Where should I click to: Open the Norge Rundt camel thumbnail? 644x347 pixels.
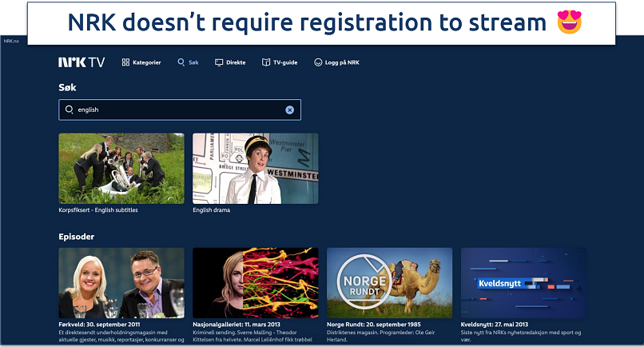tap(389, 283)
